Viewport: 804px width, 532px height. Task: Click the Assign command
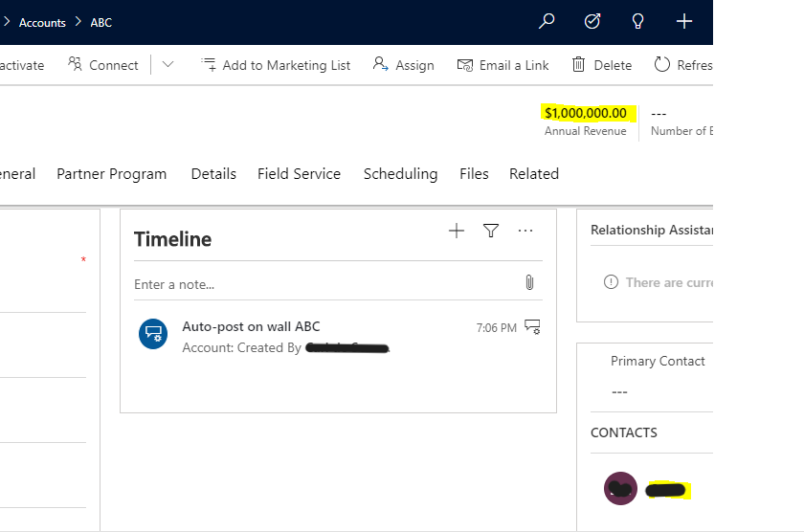403,65
